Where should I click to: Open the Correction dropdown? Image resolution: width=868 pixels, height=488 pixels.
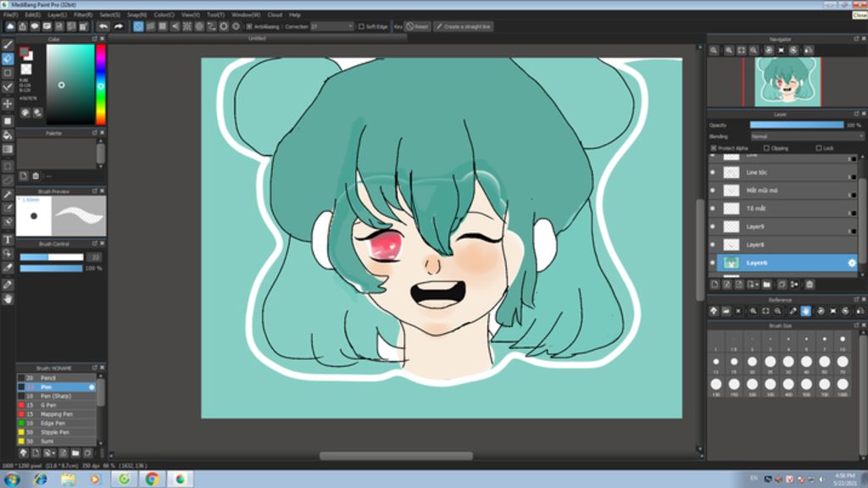[x=331, y=26]
